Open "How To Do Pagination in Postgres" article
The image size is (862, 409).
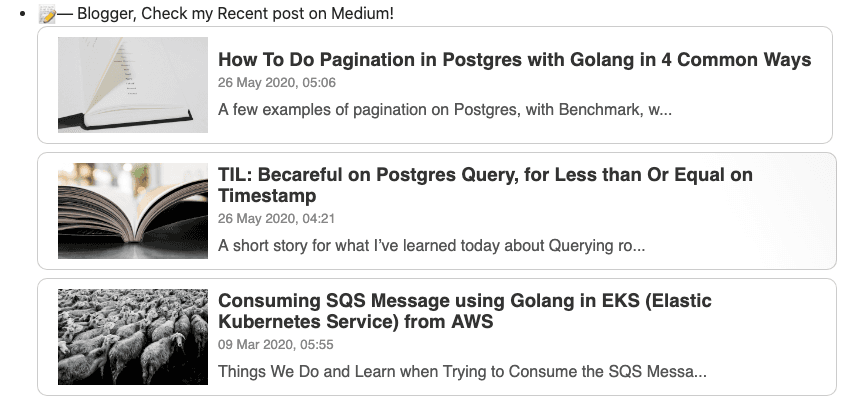(x=514, y=60)
